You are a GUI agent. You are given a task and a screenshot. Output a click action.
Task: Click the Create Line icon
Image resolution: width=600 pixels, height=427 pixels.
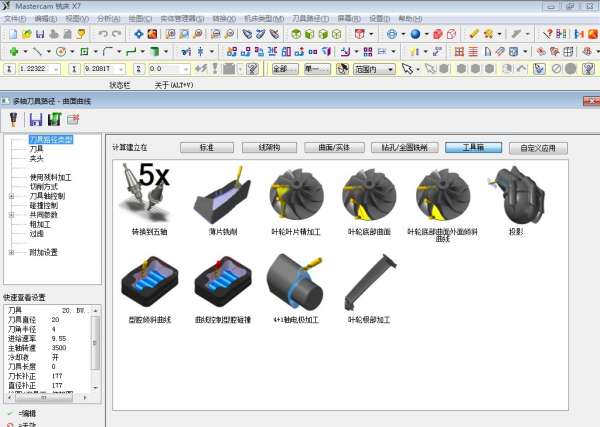(37, 51)
